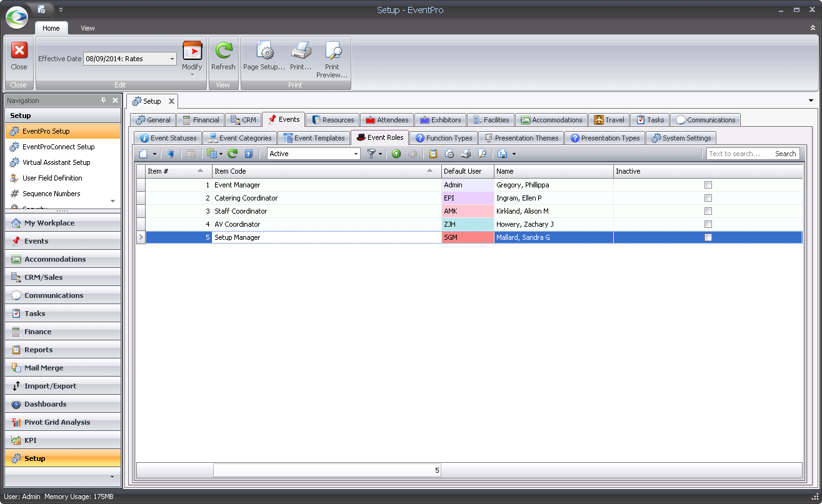
Task: Pin the Navigation panel
Action: point(104,101)
